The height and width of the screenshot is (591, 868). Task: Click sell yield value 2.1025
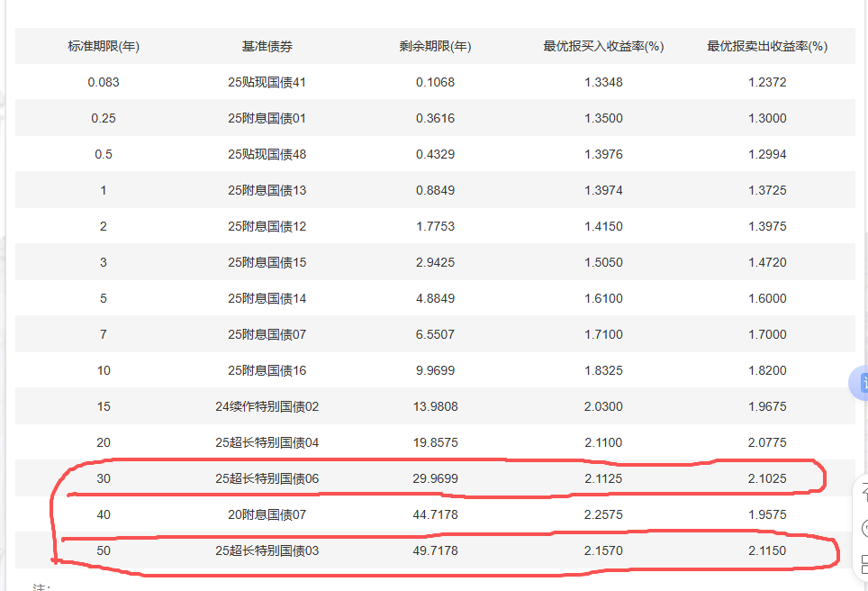click(767, 478)
